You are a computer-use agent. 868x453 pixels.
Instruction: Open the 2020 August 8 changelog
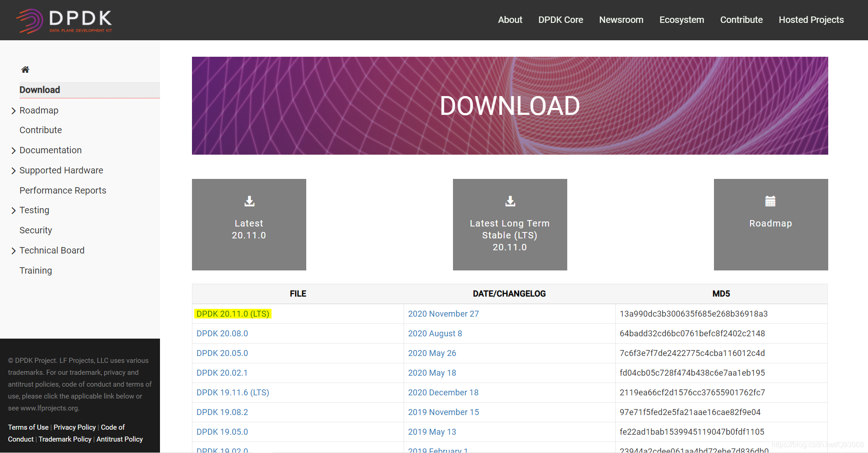[x=435, y=334]
